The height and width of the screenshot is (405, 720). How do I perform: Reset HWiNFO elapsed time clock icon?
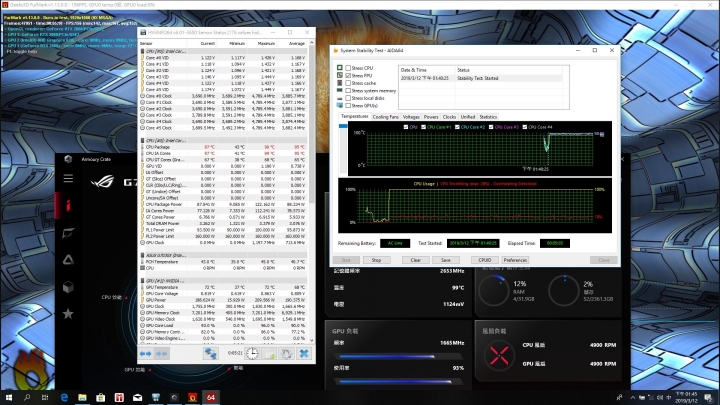pyautogui.click(x=252, y=354)
